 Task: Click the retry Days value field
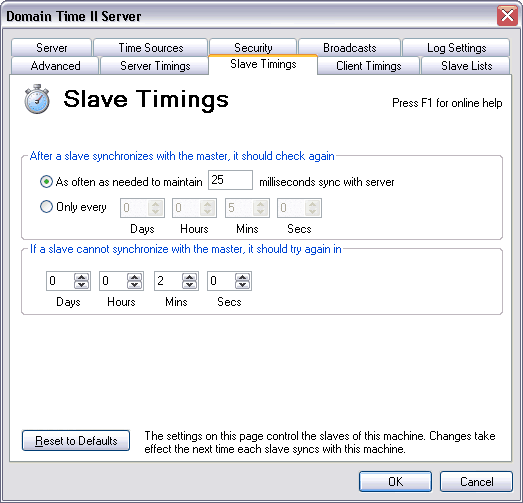60,281
